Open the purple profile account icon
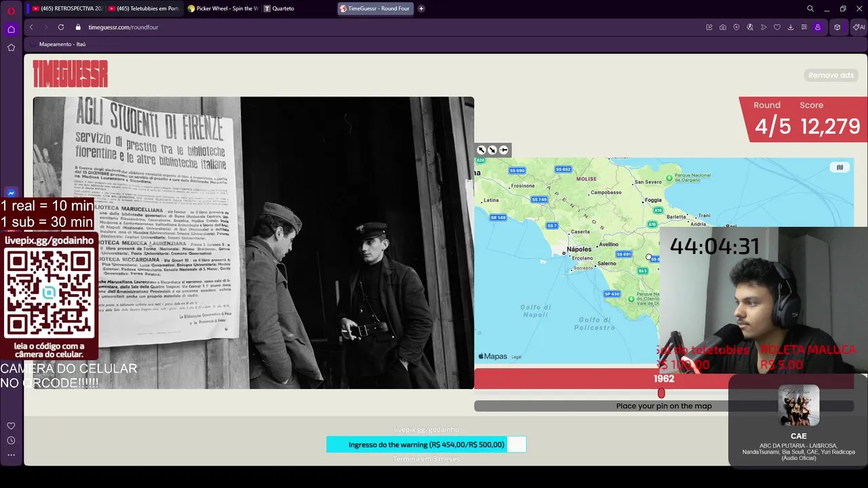The width and height of the screenshot is (868, 488). (x=818, y=27)
